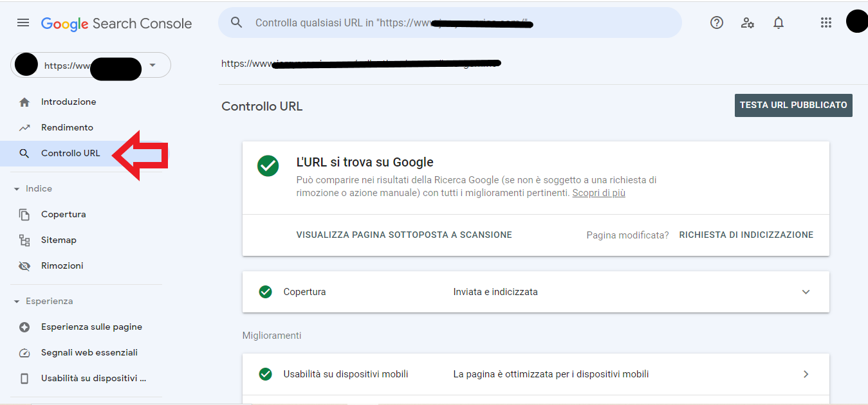Open the Rendimento report
The image size is (868, 405).
click(x=67, y=128)
